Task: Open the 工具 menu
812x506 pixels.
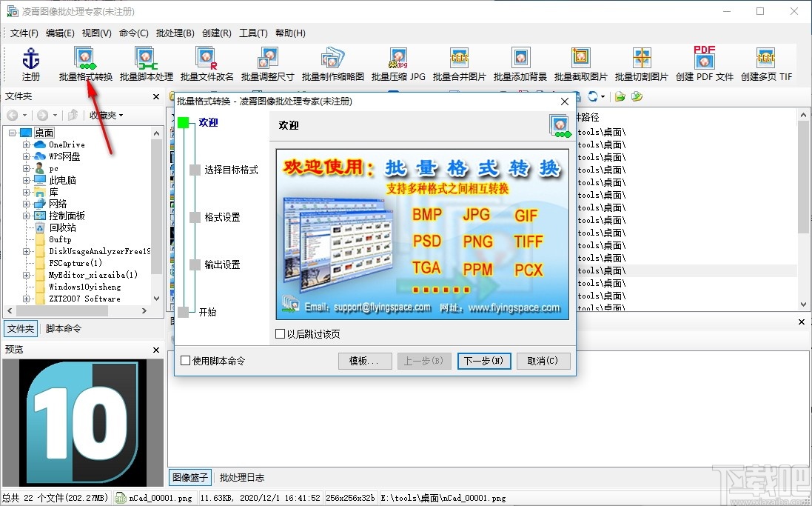Action: click(x=252, y=33)
